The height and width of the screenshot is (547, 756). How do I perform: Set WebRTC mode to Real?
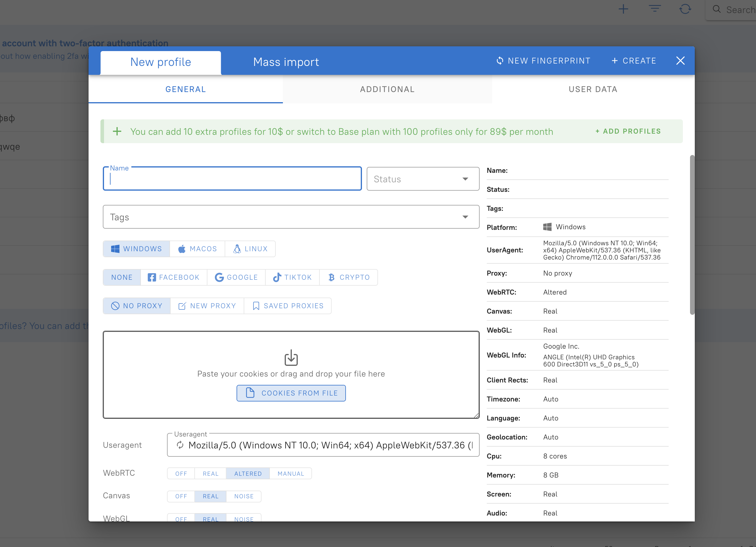(x=210, y=473)
